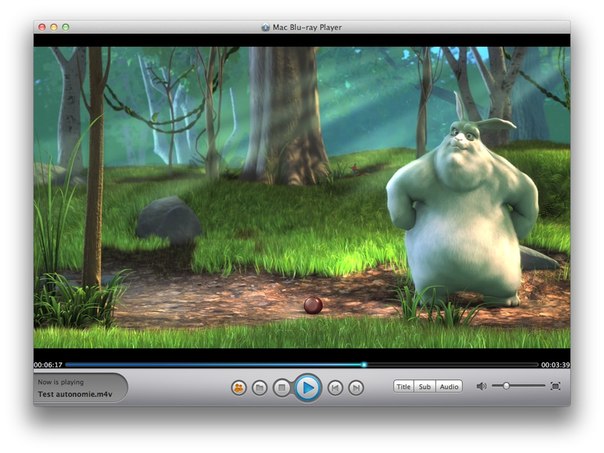Viewport: 604px width, 453px height.
Task: Open the Audio track menu
Action: coord(449,386)
